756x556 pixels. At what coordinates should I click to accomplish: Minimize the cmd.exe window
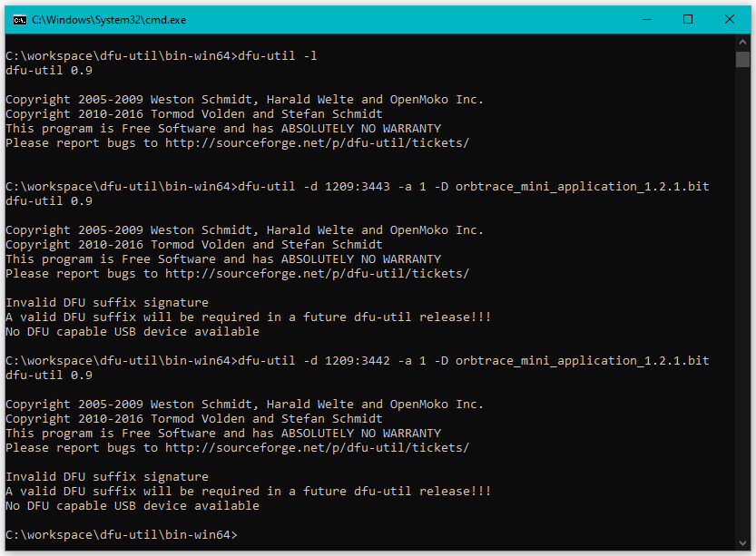(x=646, y=19)
